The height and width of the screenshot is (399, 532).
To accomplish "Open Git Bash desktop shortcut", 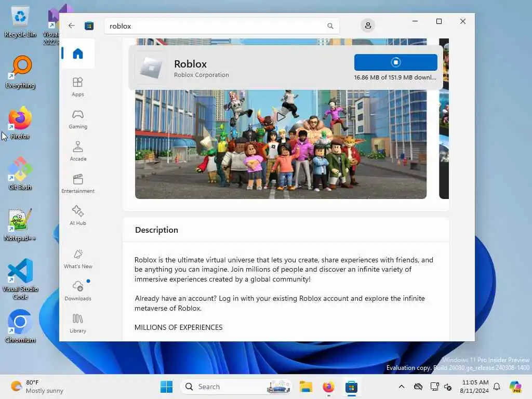I will point(20,174).
